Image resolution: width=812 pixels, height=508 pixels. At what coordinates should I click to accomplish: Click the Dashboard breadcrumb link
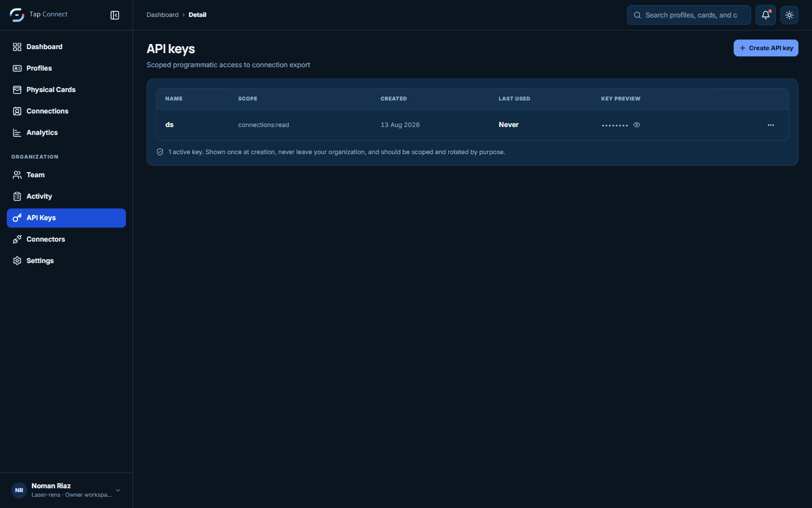(x=162, y=15)
